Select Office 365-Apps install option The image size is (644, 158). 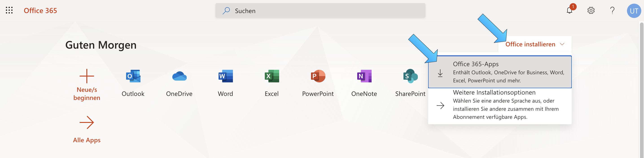tap(500, 72)
